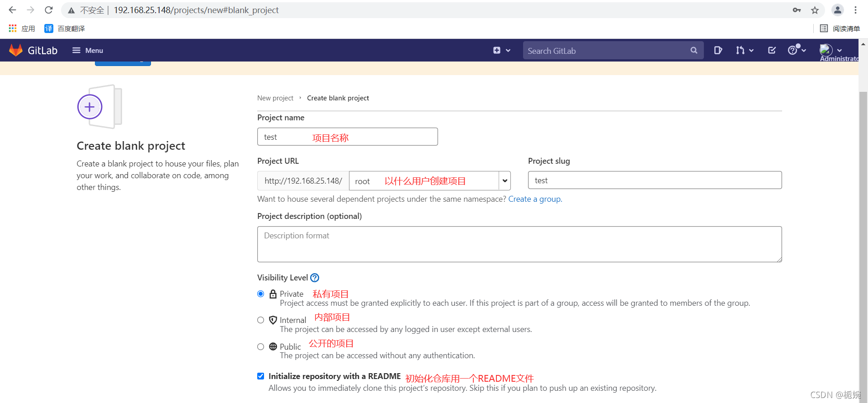Open the Issues icon in navbar
The width and height of the screenshot is (868, 403).
(718, 50)
